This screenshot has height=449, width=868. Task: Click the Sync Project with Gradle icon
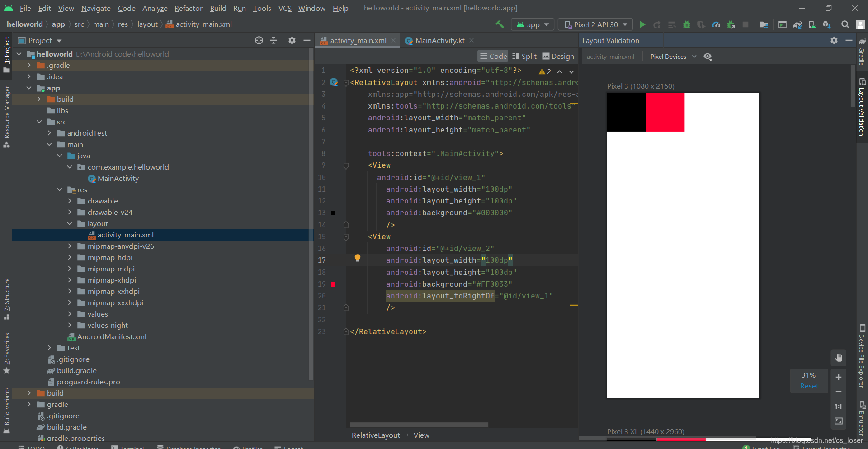click(x=797, y=24)
